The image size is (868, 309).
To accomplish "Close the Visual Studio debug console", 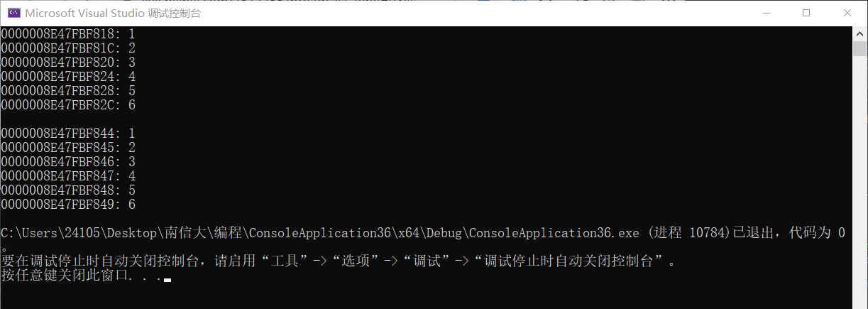I will coord(847,13).
